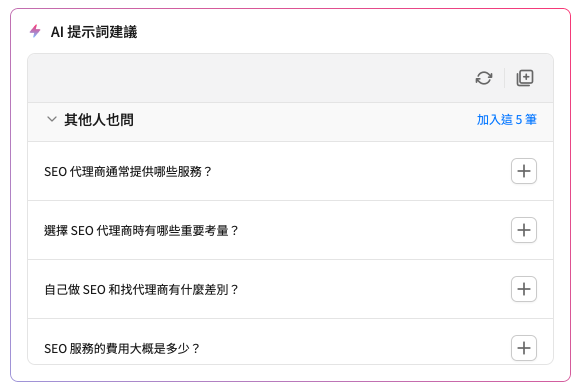Click the 加入這 5 筆 link
Viewport: 580px width, 392px height.
[506, 120]
